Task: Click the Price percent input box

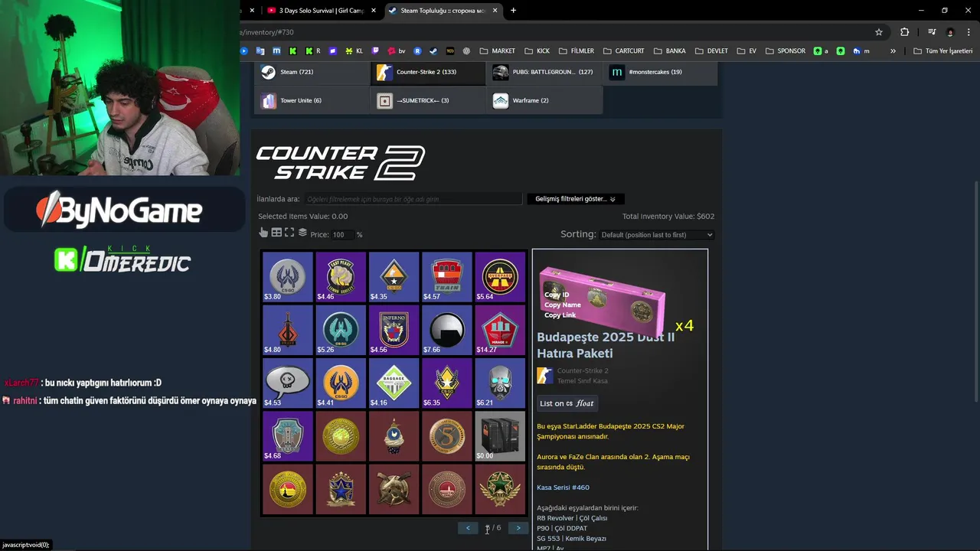Action: click(x=342, y=235)
